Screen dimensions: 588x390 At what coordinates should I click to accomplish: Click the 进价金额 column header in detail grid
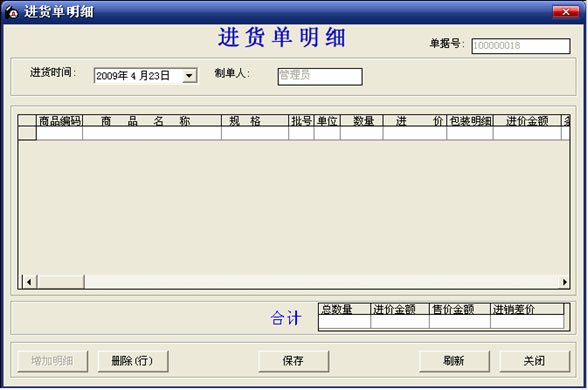(527, 121)
